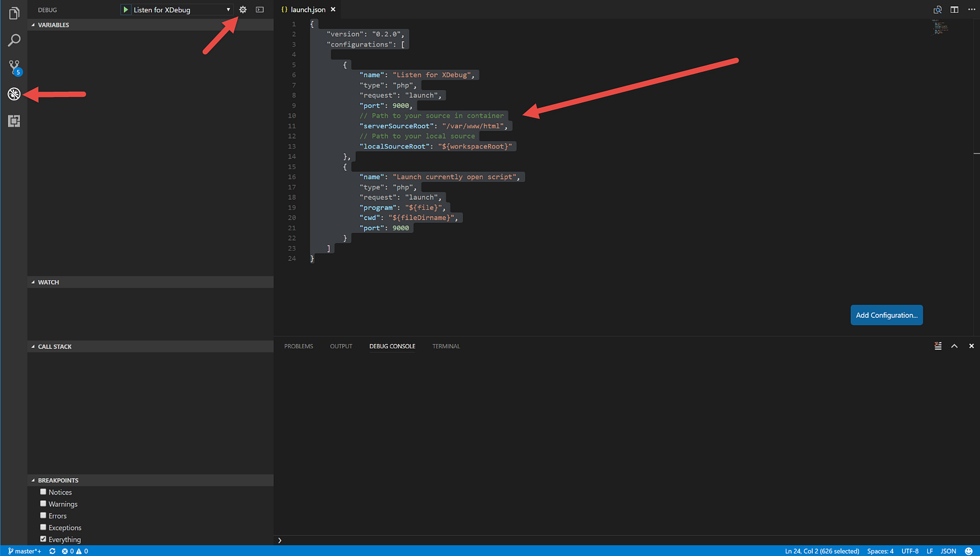Open the Explorer files icon

click(13, 13)
